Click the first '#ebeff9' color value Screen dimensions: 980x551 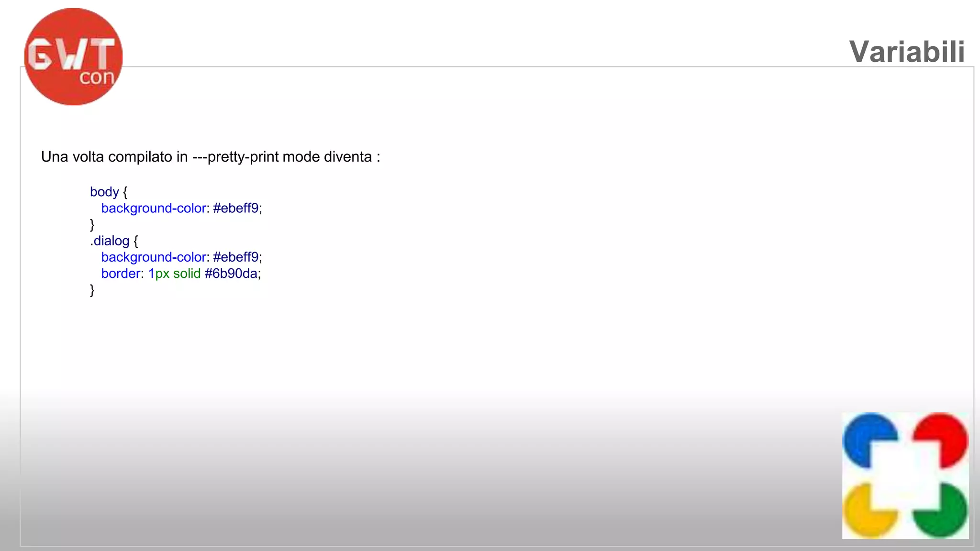pyautogui.click(x=236, y=209)
